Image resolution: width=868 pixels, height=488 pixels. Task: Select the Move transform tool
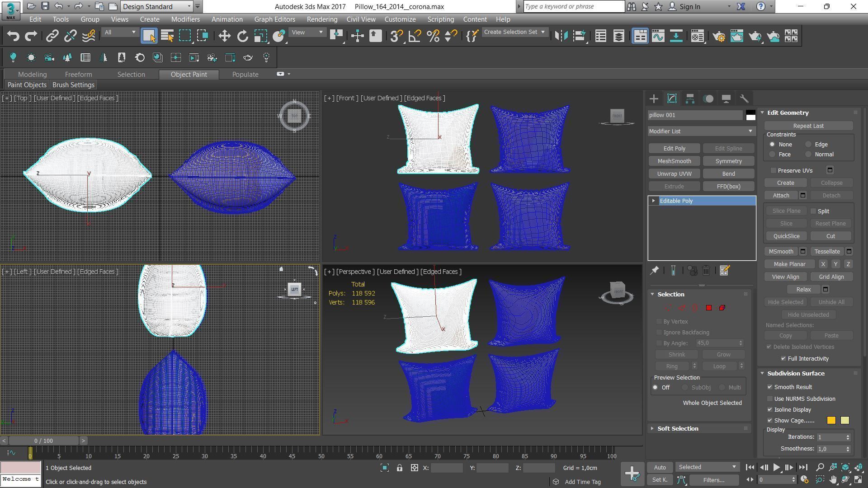coord(224,36)
